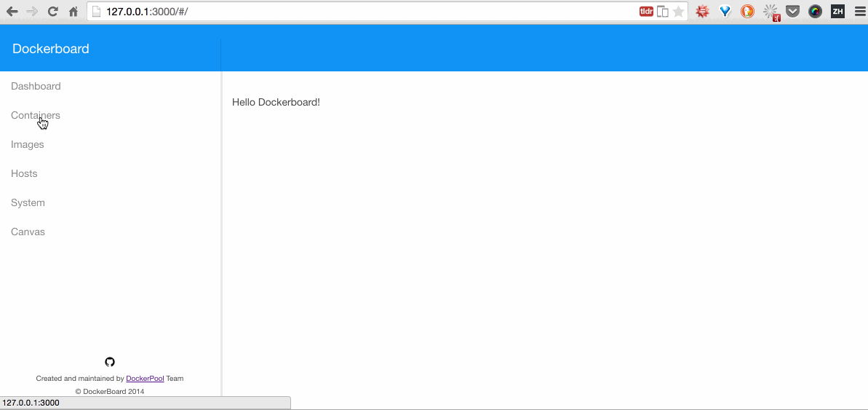Viewport: 868px width, 410px height.
Task: Click the ZH extension icon
Action: pyautogui.click(x=837, y=11)
